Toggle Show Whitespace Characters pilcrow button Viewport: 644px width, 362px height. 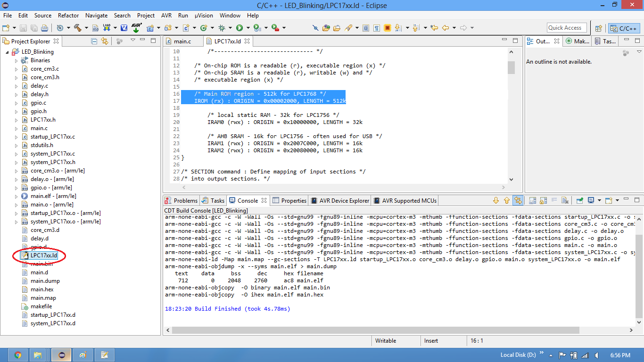(x=376, y=28)
